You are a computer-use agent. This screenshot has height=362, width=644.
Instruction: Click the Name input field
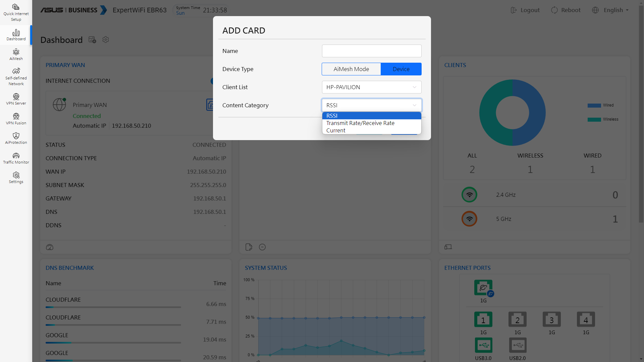371,51
